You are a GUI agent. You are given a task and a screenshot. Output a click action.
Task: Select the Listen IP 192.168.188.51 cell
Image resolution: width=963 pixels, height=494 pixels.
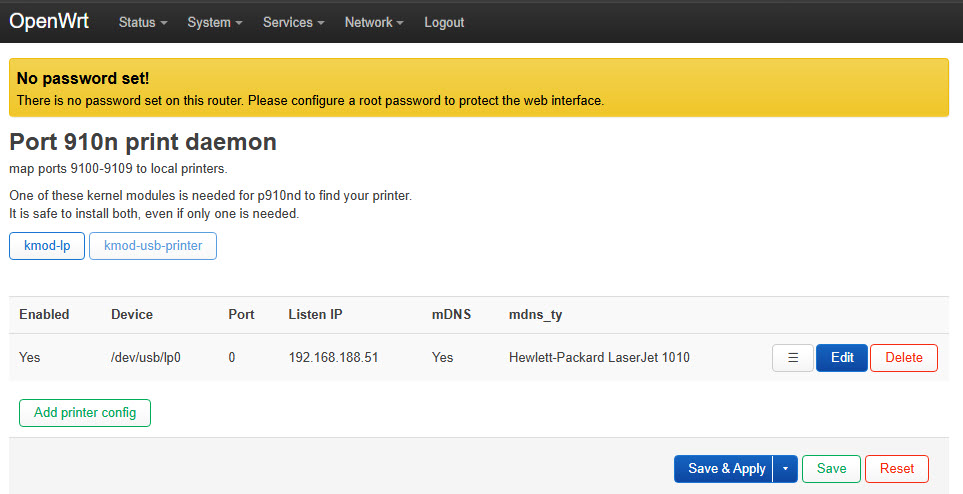(333, 358)
